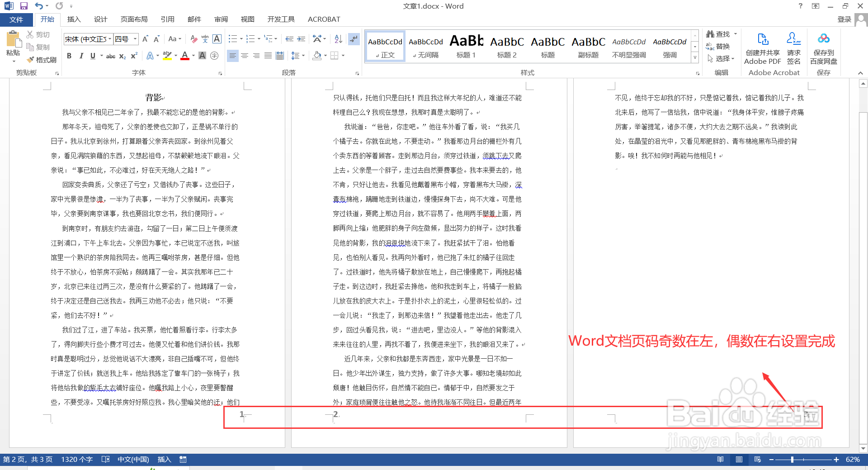The image size is (868, 470).
Task: Cut the selection with 剪切
Action: point(38,34)
